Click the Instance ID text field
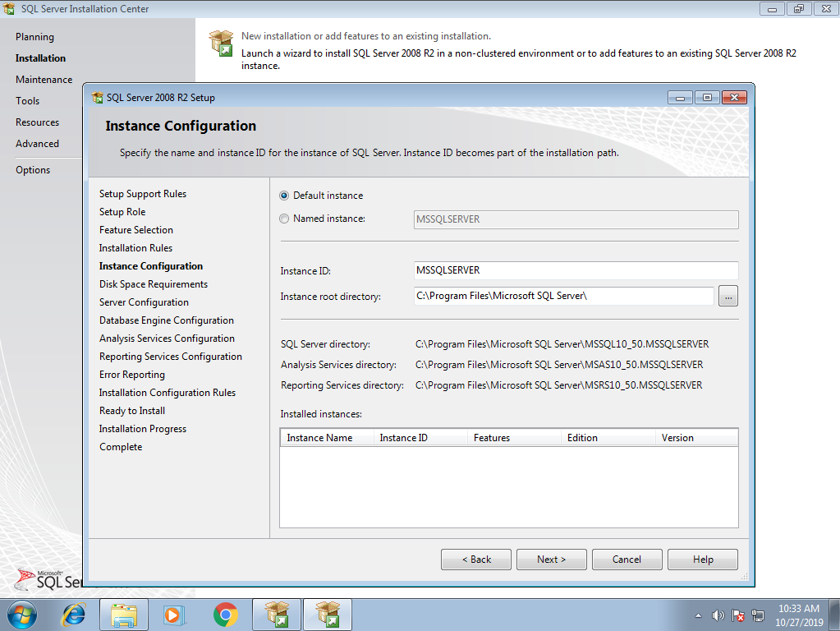The height and width of the screenshot is (631, 840). pyautogui.click(x=576, y=270)
